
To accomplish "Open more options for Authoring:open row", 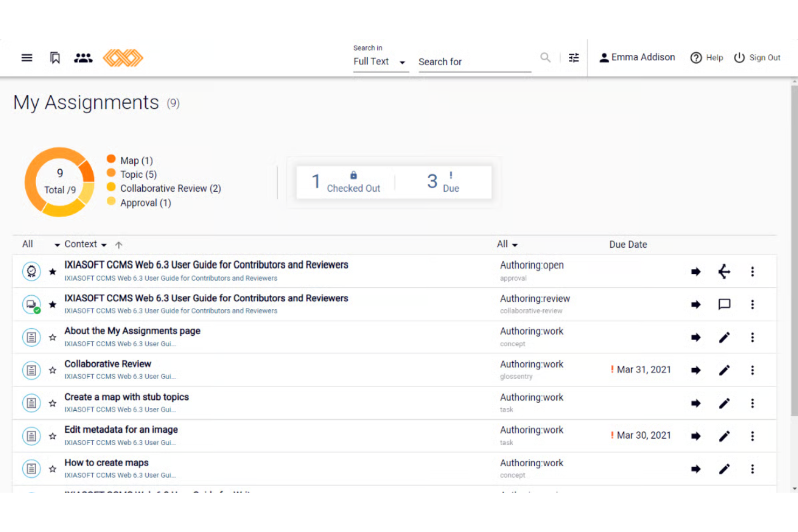I will (x=753, y=272).
